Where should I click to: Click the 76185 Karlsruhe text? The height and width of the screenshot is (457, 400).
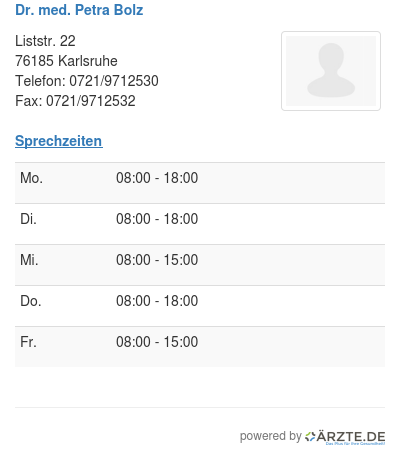coord(66,61)
